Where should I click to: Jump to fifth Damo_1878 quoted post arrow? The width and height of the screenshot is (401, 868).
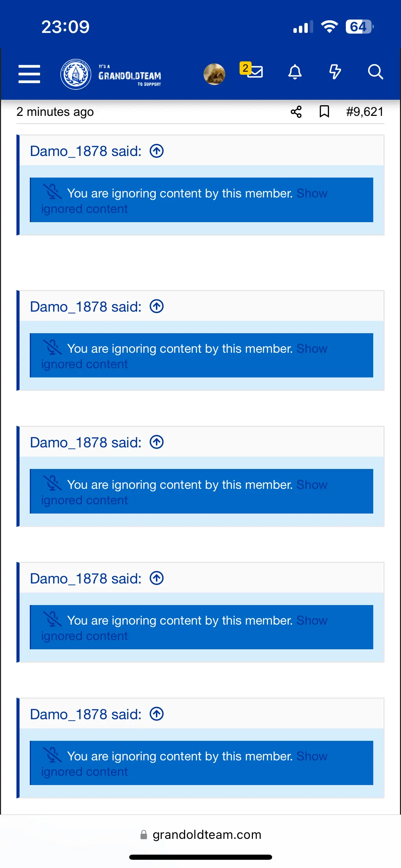[x=157, y=714]
